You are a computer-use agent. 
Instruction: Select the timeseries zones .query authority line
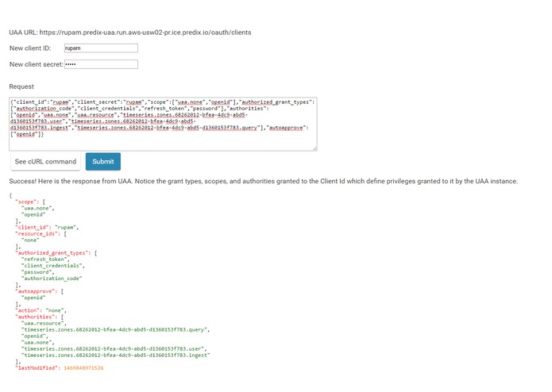tap(114, 330)
